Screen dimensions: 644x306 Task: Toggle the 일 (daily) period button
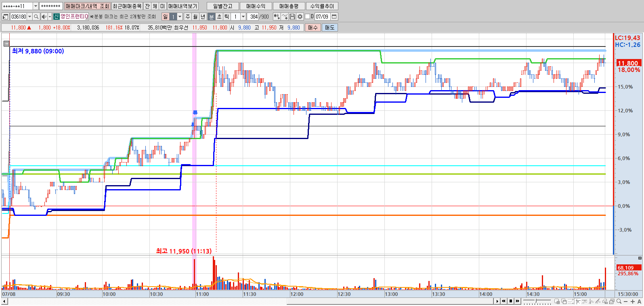pos(165,17)
